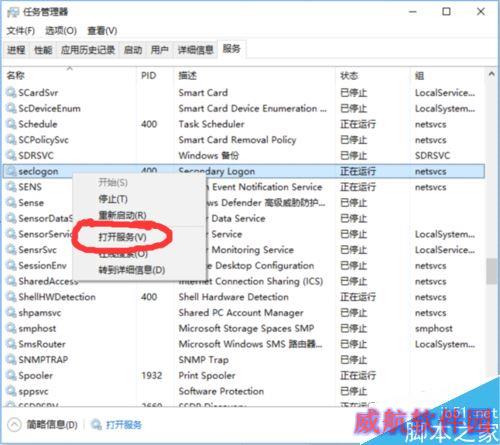Open the 选项(O) menu
The height and width of the screenshot is (445, 500).
61,31
